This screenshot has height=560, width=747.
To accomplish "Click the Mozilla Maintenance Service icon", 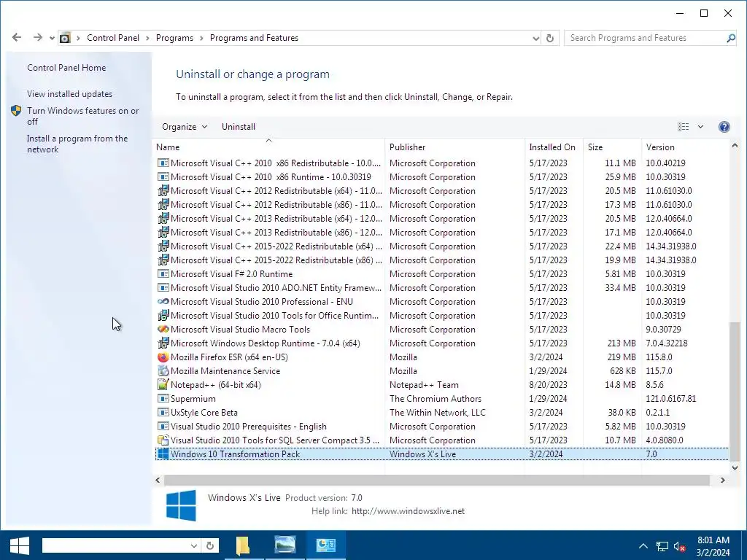I will coord(163,371).
